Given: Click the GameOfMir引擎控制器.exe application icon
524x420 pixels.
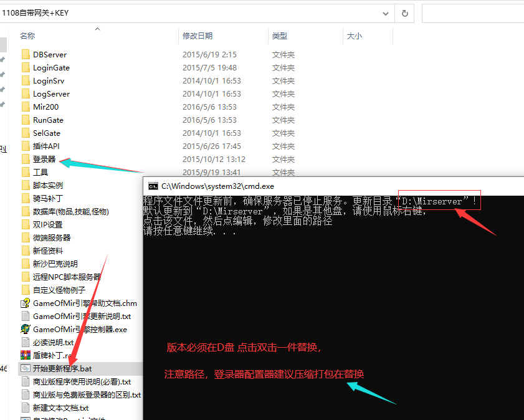Looking at the screenshot, I should 26,329.
